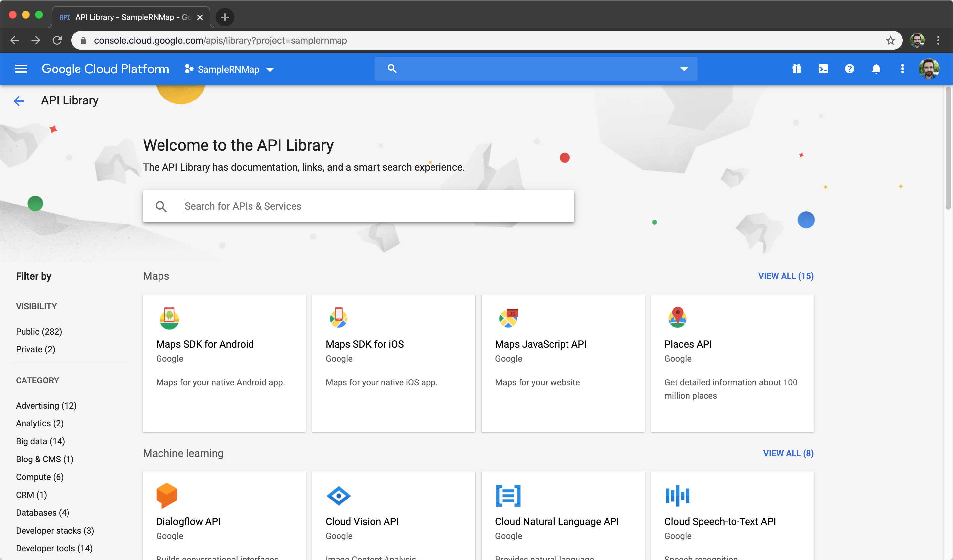
Task: Open Maps SDK for Android card icon
Action: point(169,318)
